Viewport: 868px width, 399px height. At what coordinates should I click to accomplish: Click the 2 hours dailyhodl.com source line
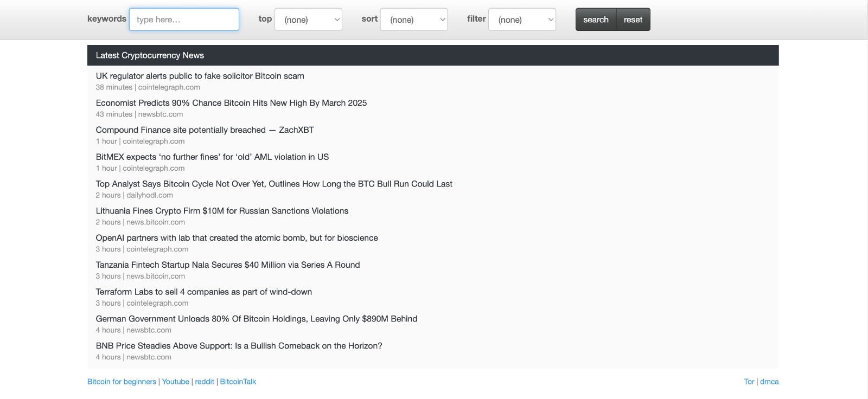pos(135,195)
